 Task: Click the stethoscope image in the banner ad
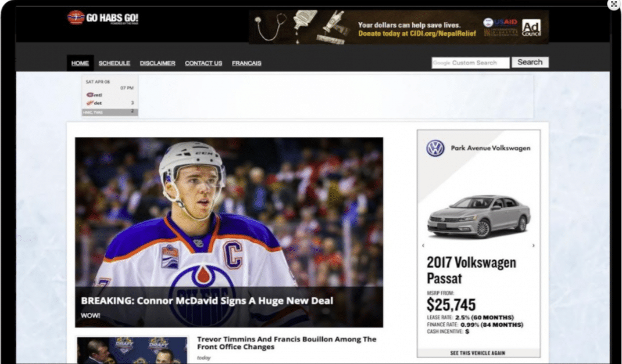270,27
